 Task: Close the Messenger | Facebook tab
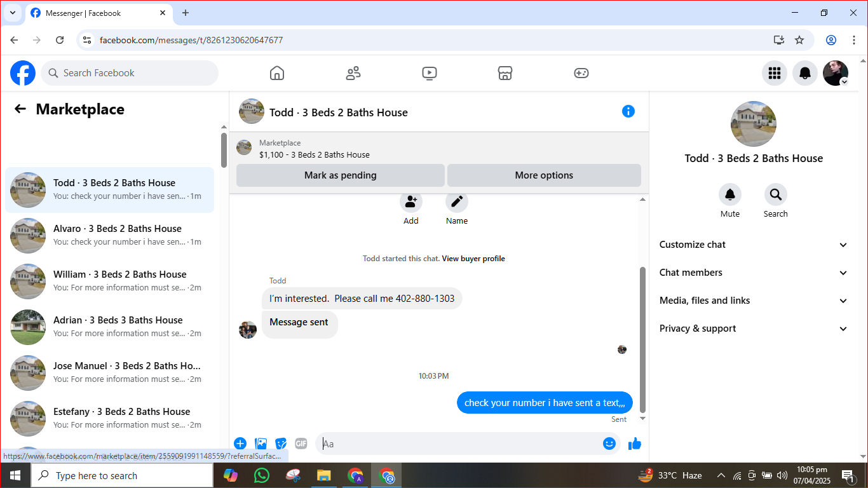pyautogui.click(x=163, y=13)
